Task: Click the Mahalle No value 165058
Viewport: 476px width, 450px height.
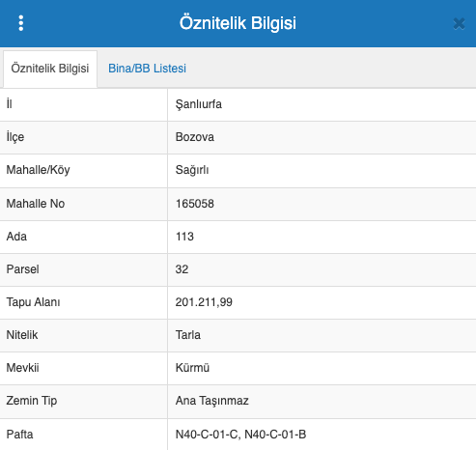Action: (195, 204)
